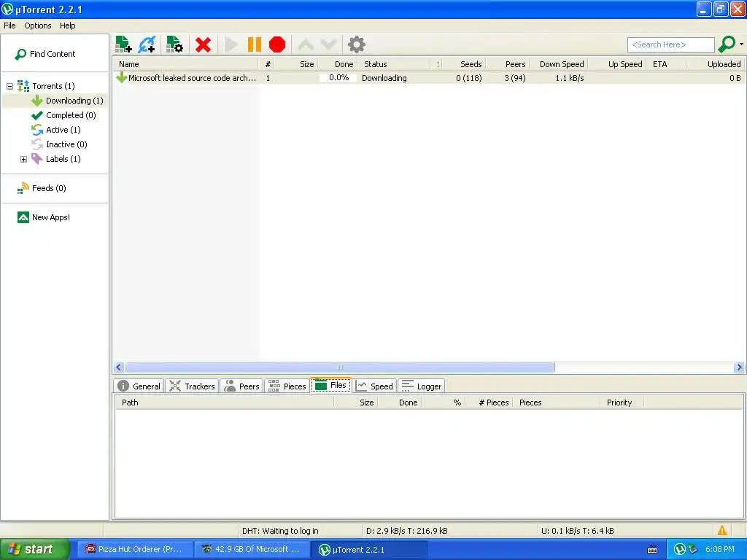This screenshot has height=560, width=747.
Task: Click Find Content in the sidebar
Action: click(45, 54)
